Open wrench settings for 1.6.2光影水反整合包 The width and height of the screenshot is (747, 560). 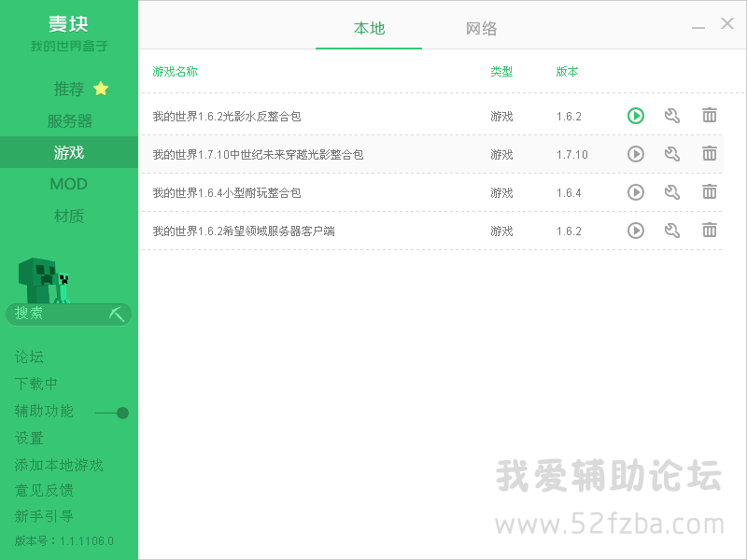671,116
